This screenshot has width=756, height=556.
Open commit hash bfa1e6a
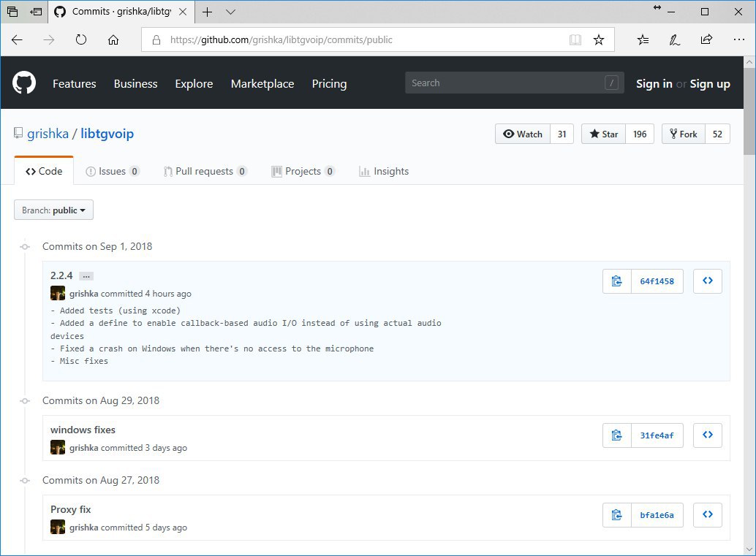657,515
